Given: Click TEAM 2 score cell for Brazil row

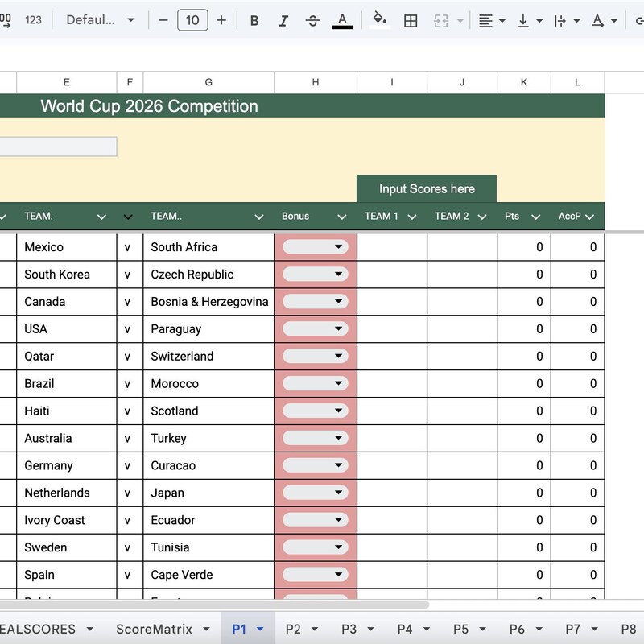Looking at the screenshot, I should [x=462, y=383].
